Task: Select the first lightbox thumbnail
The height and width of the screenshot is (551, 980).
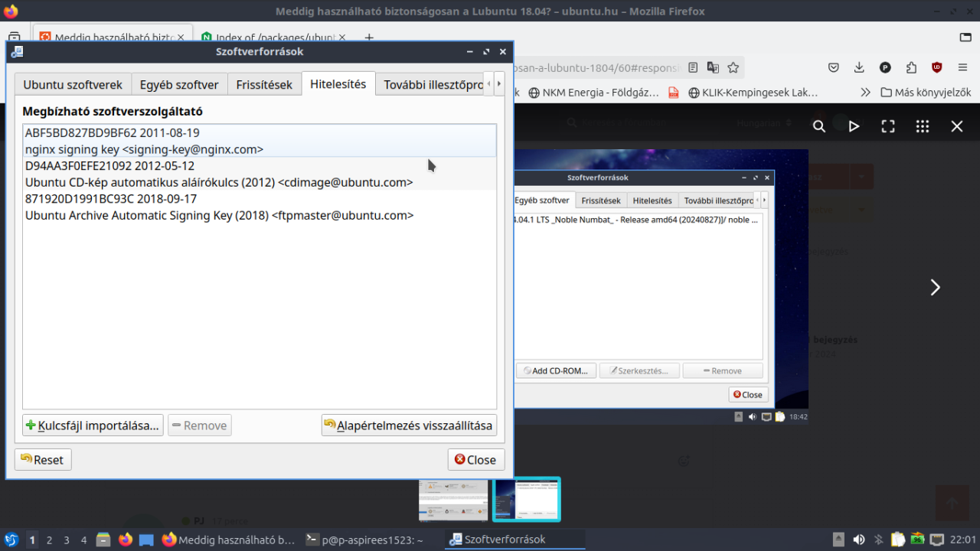Action: (453, 500)
